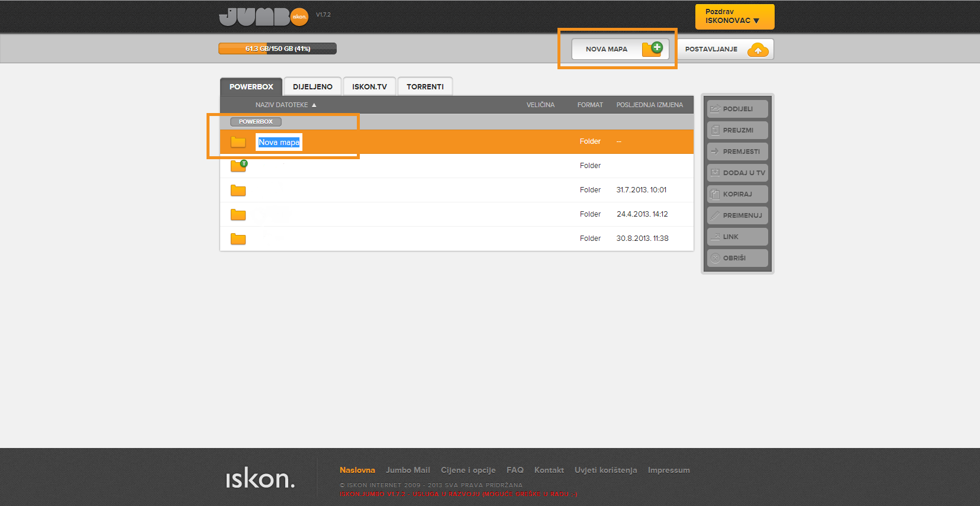Open Jumbo Mail footer link
This screenshot has height=506, width=980.
[x=408, y=470]
